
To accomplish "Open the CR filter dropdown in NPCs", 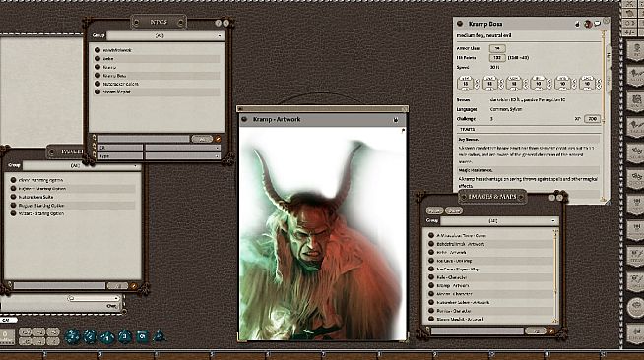I will (x=183, y=148).
